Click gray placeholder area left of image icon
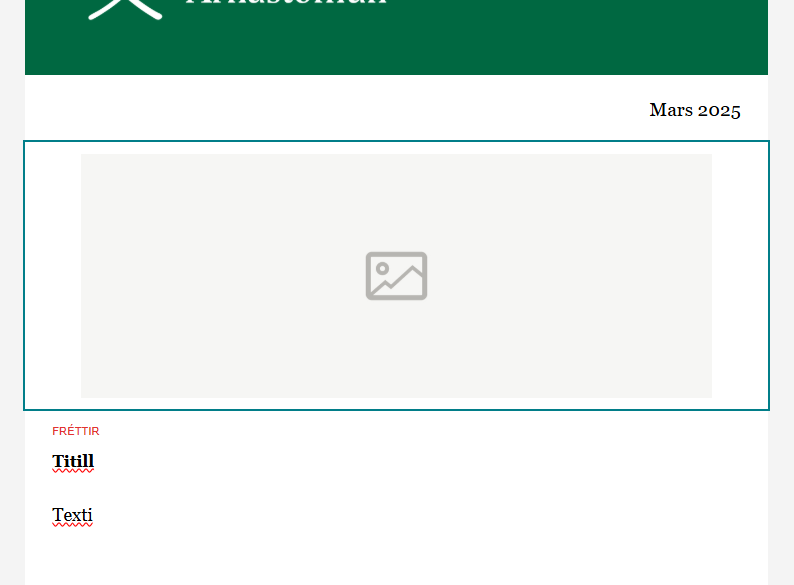 click(x=223, y=276)
